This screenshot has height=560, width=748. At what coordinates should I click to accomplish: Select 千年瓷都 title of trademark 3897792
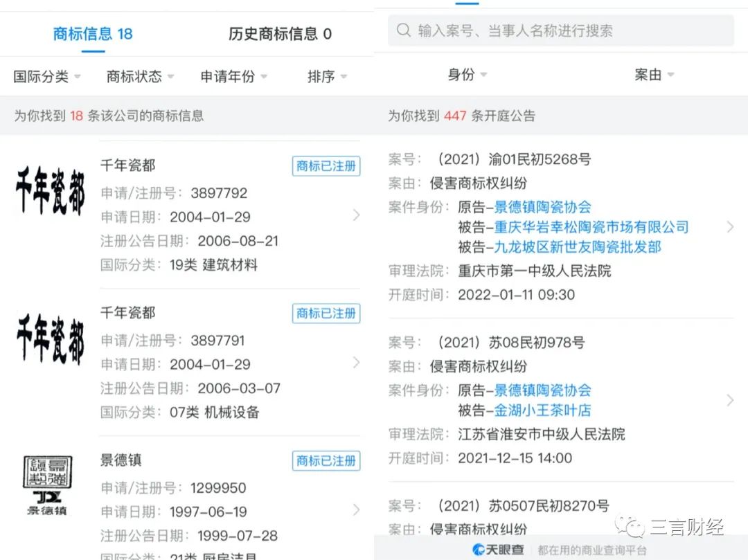click(x=128, y=165)
